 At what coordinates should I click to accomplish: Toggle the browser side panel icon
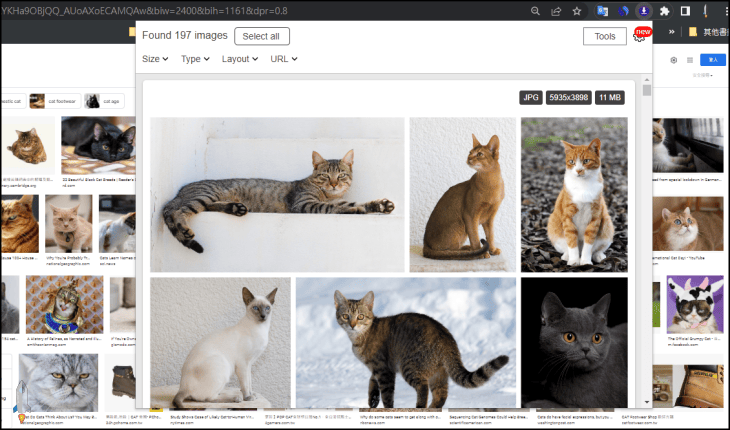point(686,11)
